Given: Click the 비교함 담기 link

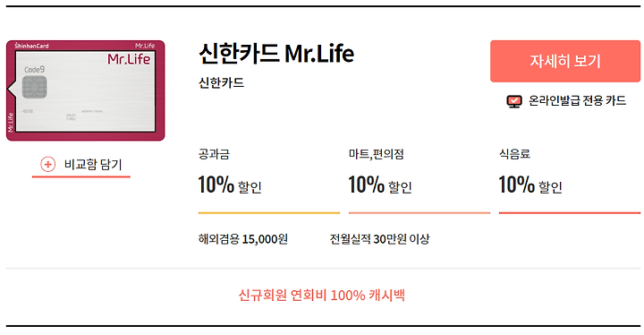Looking at the screenshot, I should coord(80,165).
